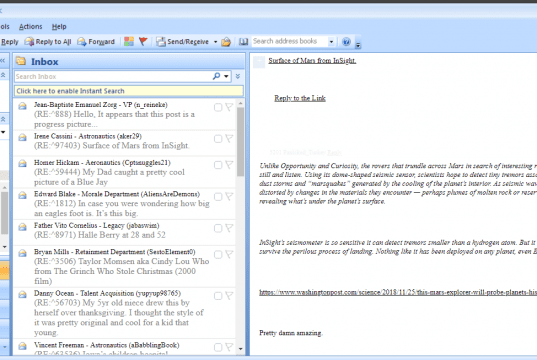Click the red Follow Up flag icon
This screenshot has width=537, height=360.
tap(143, 41)
